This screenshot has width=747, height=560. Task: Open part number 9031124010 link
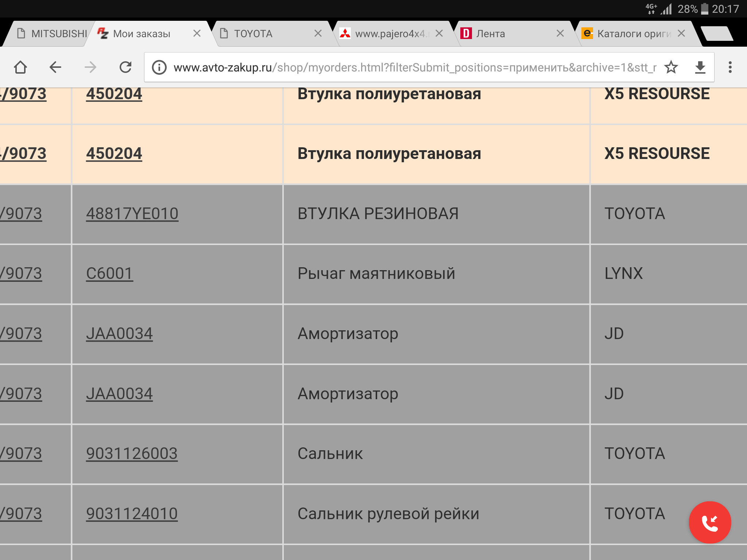click(132, 514)
